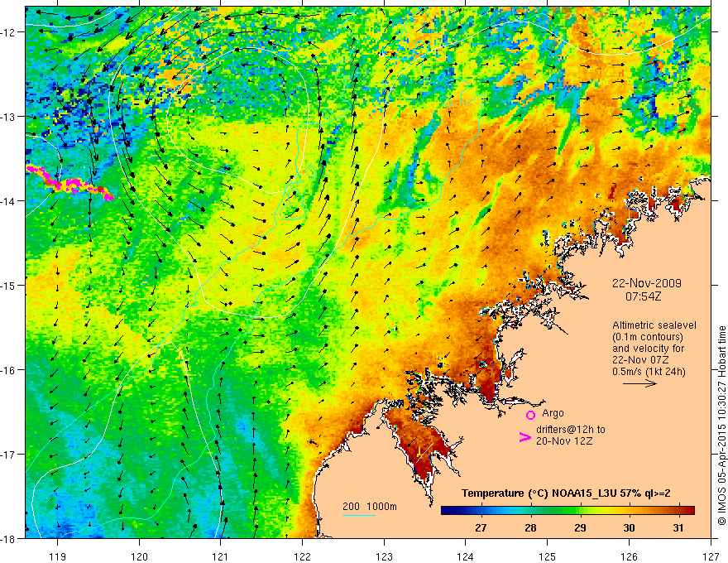
Task: Click the color bar value 31
Action: (x=678, y=528)
